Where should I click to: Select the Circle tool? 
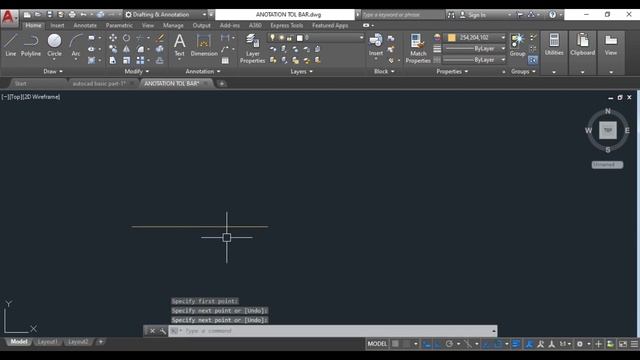coord(54,45)
